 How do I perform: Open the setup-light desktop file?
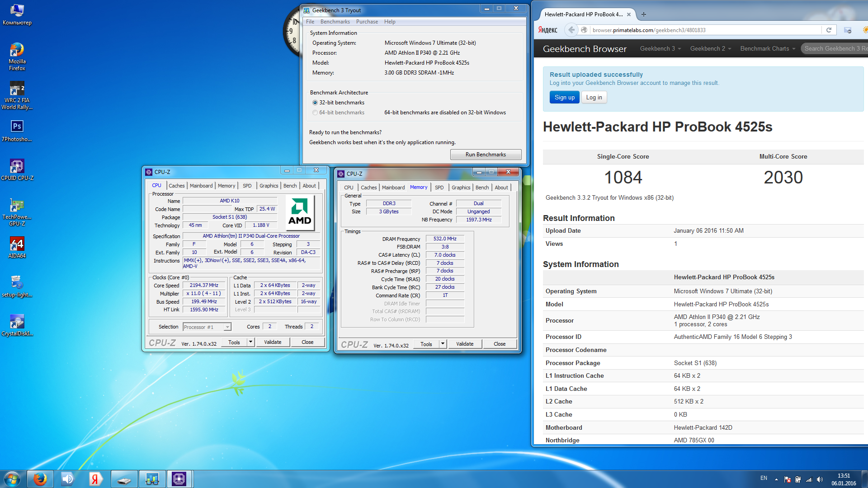click(17, 286)
